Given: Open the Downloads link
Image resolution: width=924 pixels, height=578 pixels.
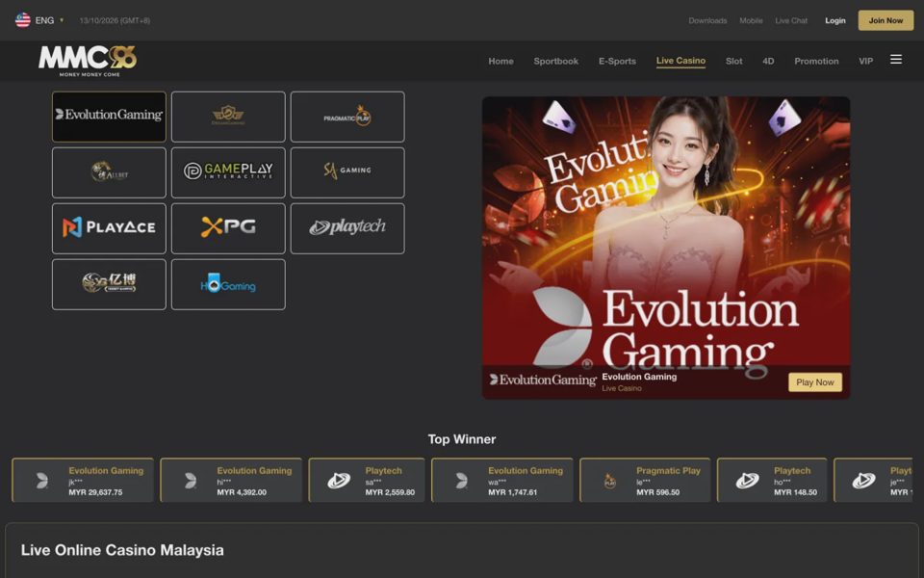Looking at the screenshot, I should tap(707, 20).
